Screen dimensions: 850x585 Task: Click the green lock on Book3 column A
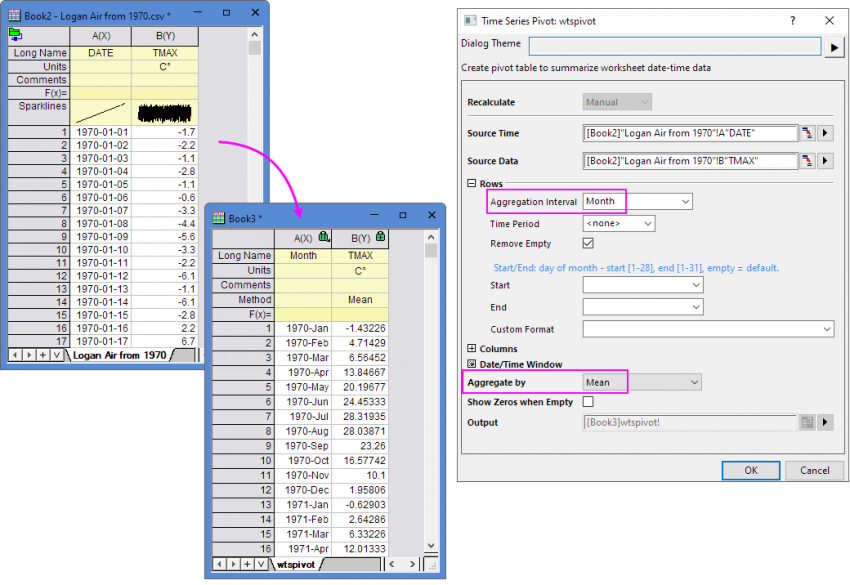point(324,237)
